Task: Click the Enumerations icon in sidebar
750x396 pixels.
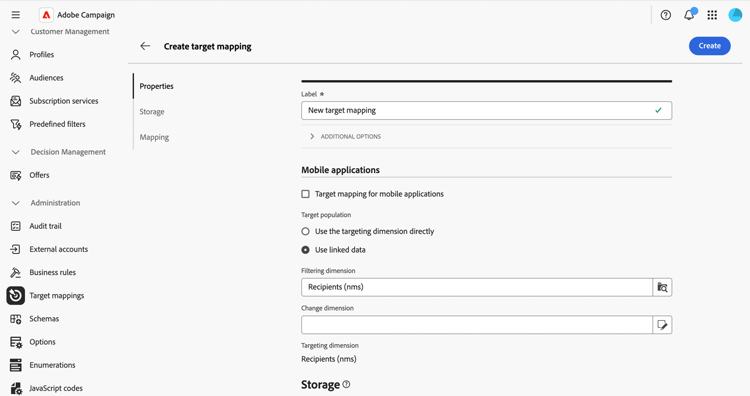Action: coord(16,365)
